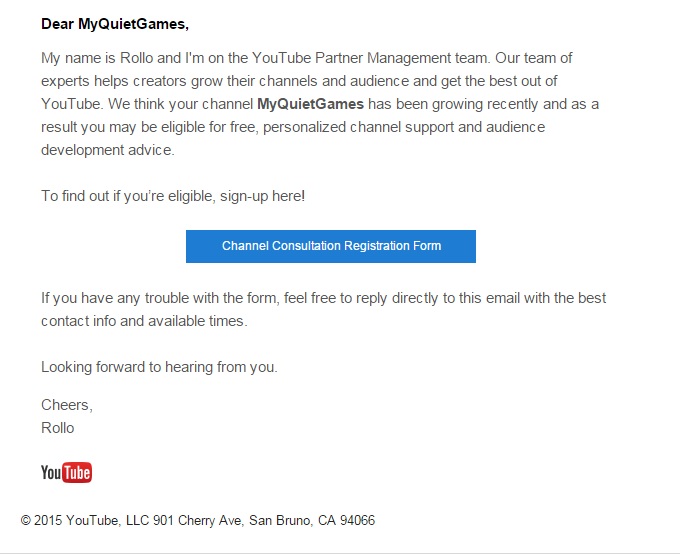
Task: Click the signature name 'Rollo' below Cheers
Action: coord(58,428)
